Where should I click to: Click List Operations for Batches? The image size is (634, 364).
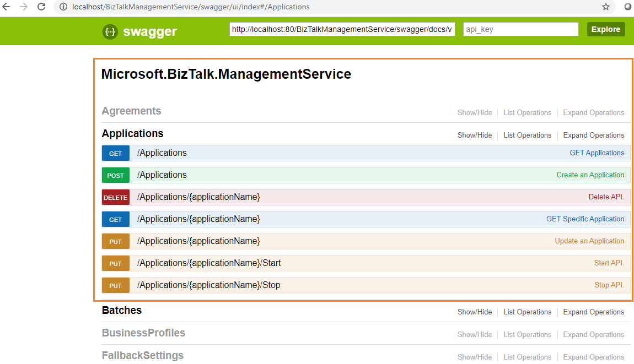[x=527, y=312]
